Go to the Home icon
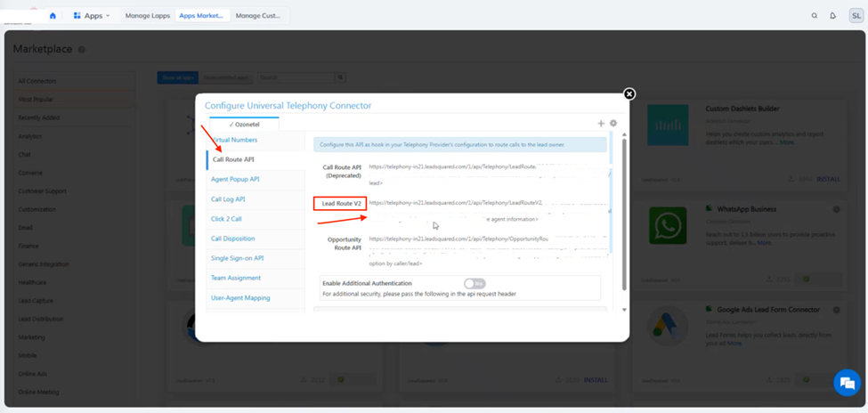The height and width of the screenshot is (413, 868). [x=53, y=15]
